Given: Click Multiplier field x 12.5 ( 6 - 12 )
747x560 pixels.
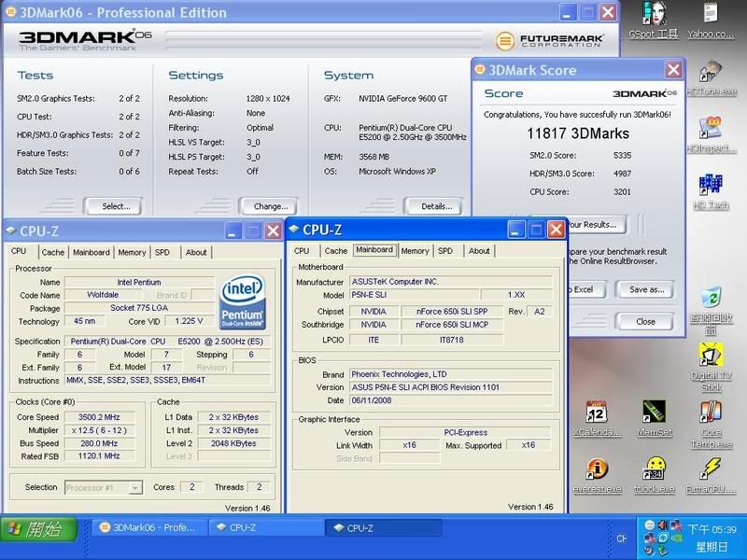Looking at the screenshot, I should coord(99,430).
